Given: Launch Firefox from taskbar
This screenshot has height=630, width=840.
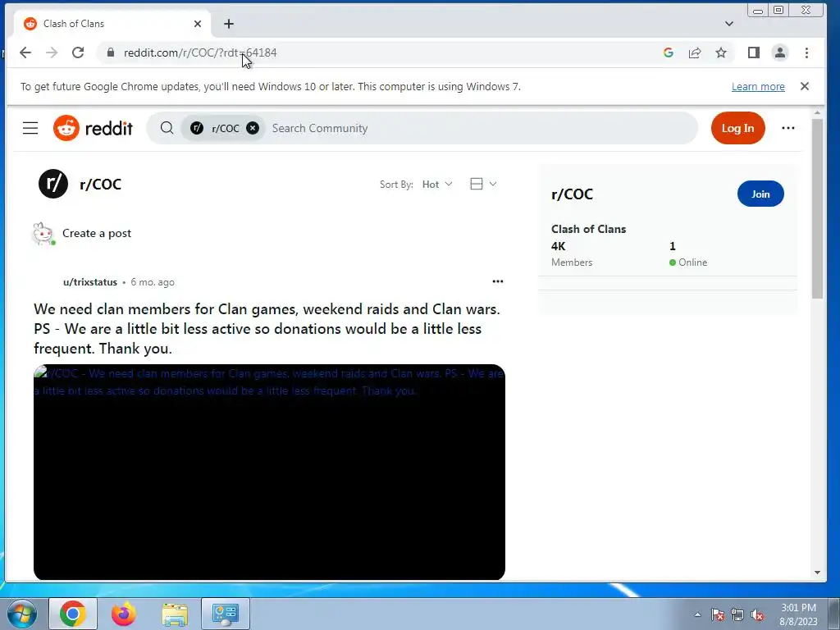Looking at the screenshot, I should (x=124, y=614).
